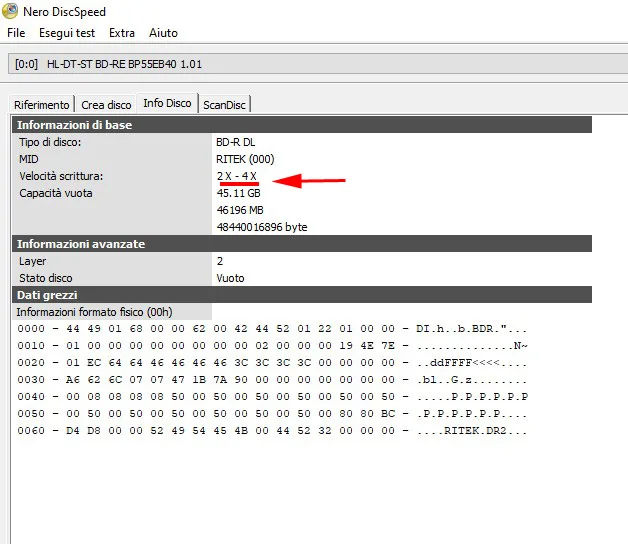Switch to the Riferimento tab
The image size is (628, 544).
click(42, 105)
